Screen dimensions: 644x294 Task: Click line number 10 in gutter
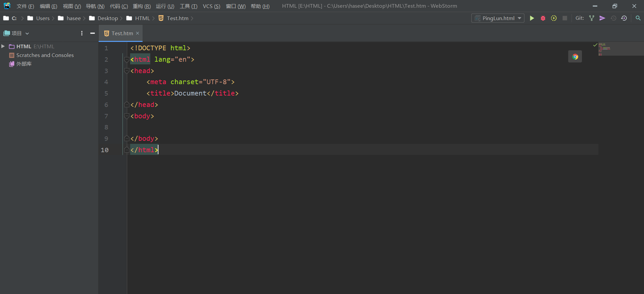(105, 150)
